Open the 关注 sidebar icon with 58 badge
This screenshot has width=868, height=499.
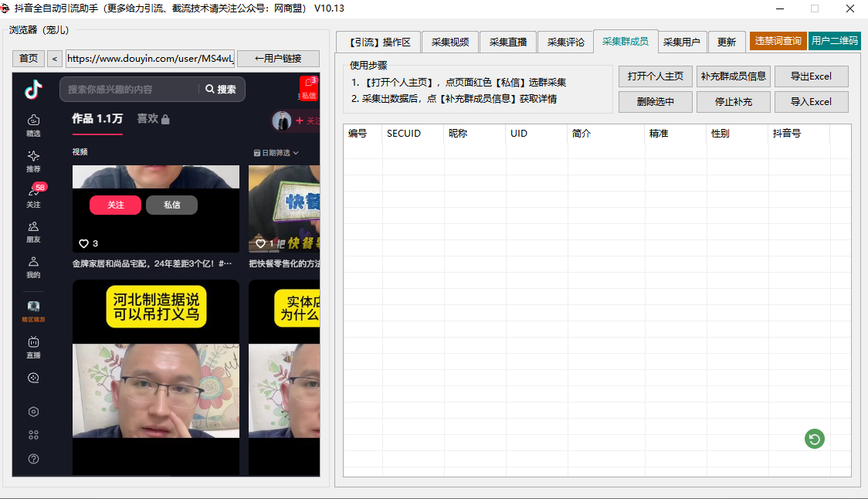33,195
